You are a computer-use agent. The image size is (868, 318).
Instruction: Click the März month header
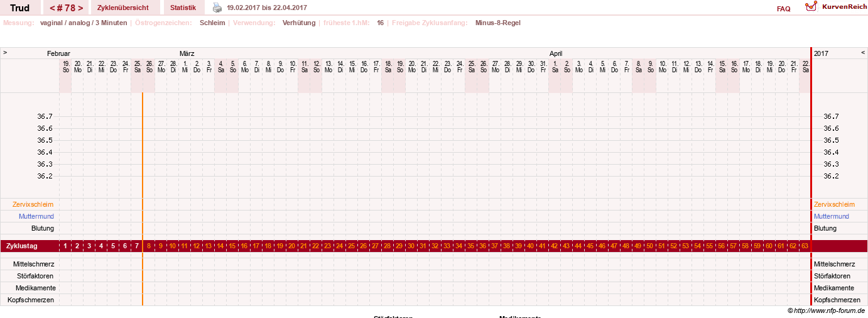[x=187, y=53]
